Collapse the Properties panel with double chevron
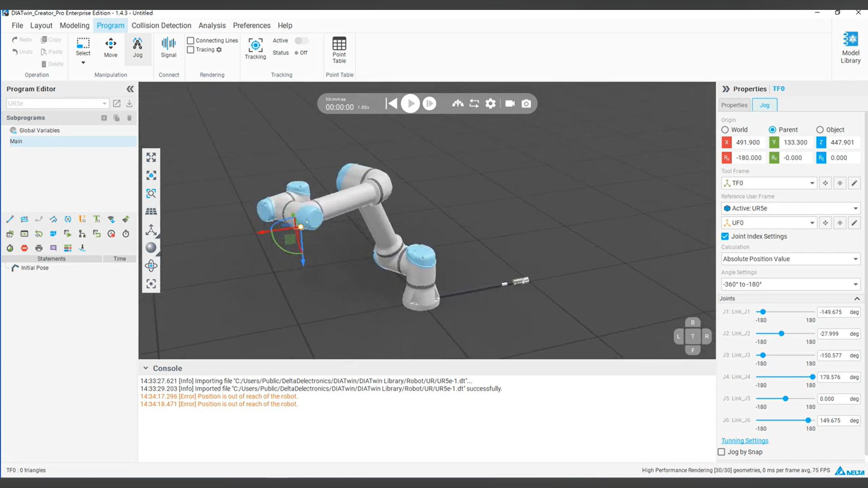Screen dimensions: 868x488 coord(726,89)
